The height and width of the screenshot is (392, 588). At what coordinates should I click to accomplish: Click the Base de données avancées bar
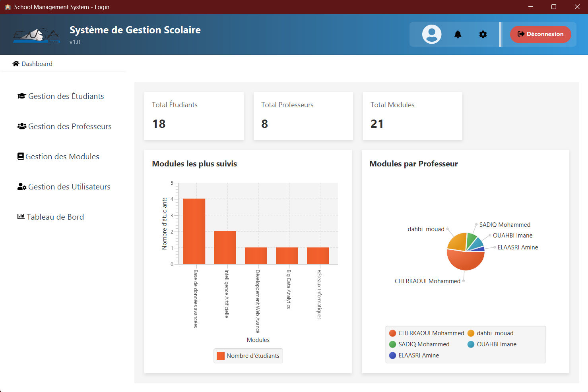(194, 231)
